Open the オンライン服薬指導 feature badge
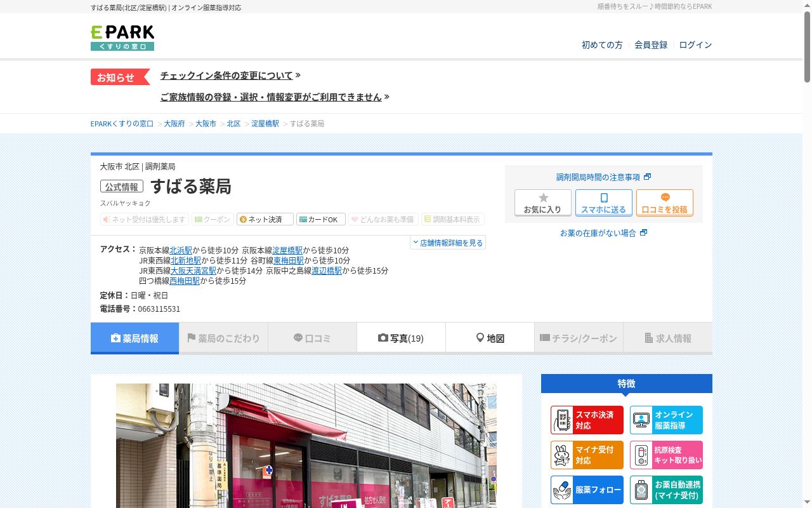 point(666,420)
